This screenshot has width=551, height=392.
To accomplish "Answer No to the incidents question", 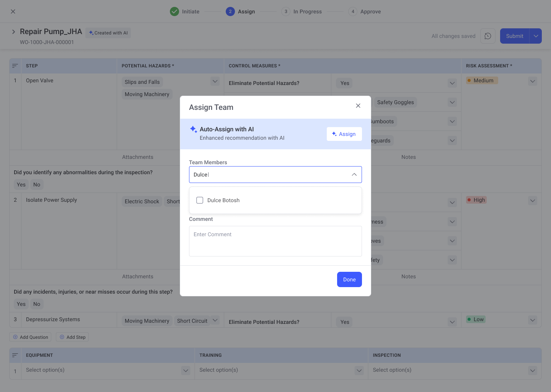I will point(37,304).
